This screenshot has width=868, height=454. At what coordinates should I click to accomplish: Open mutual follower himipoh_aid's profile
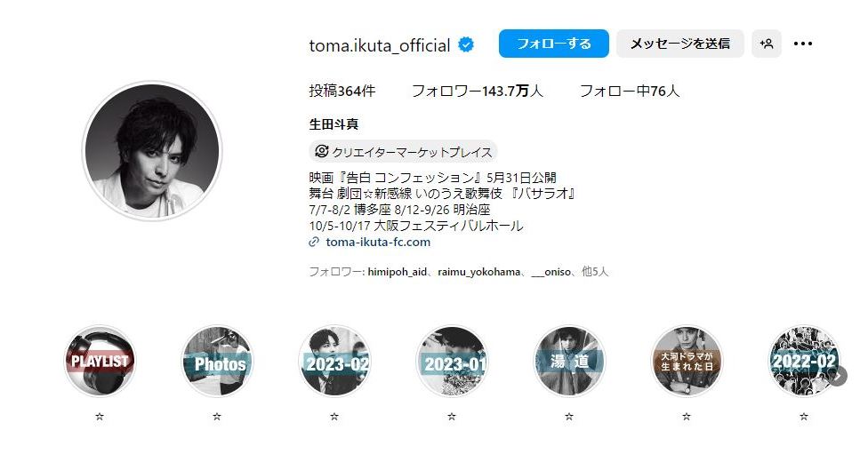tap(397, 272)
